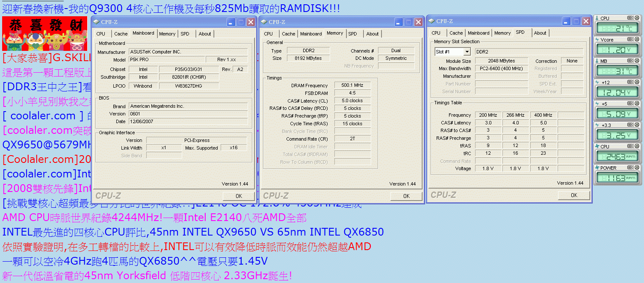644x283 pixels.
Task: Open settings icon on CPU temperature monitor
Action: pos(630,18)
